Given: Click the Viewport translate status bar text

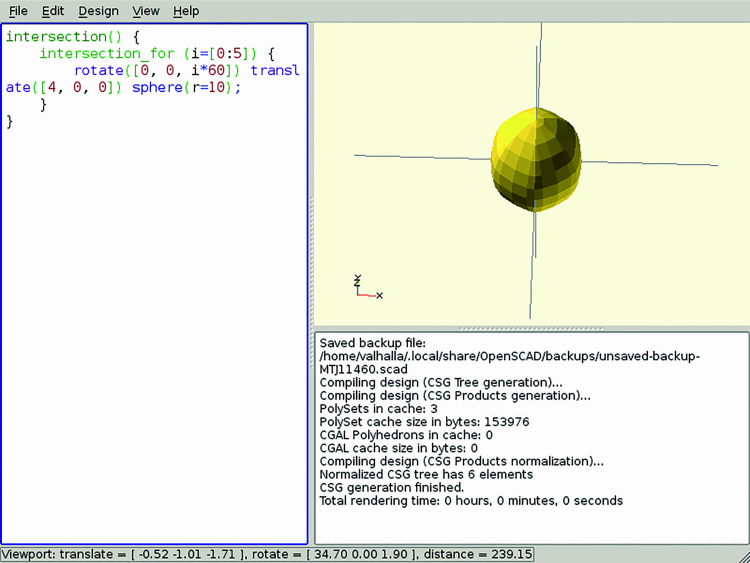Looking at the screenshot, I should coord(268,554).
